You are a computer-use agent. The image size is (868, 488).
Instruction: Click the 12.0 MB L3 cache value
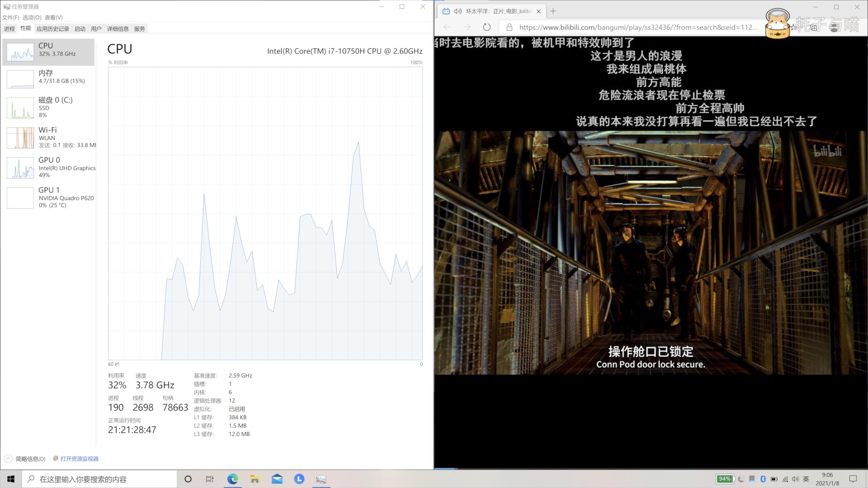pyautogui.click(x=239, y=434)
